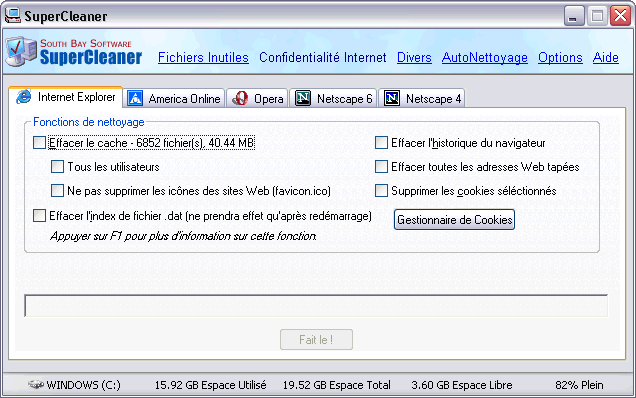
Task: Click 15.92 GB Espace Utilisé status entry
Action: (x=211, y=385)
